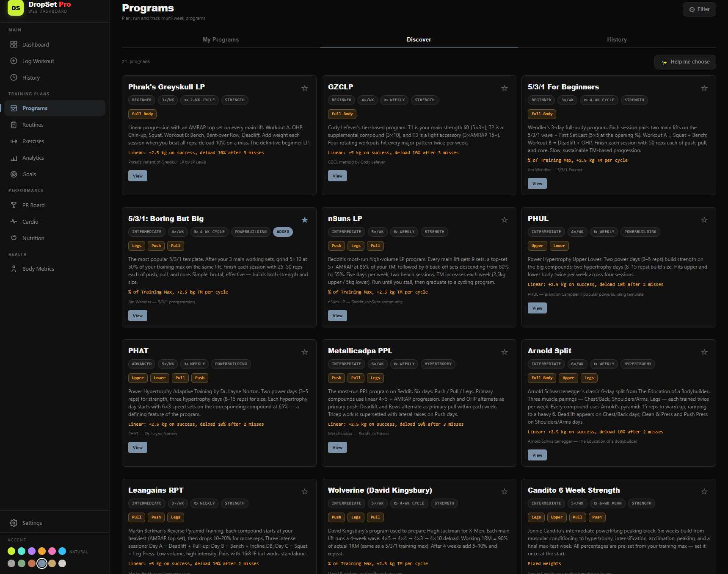
Task: Select Programs in sidebar
Action: [x=55, y=108]
